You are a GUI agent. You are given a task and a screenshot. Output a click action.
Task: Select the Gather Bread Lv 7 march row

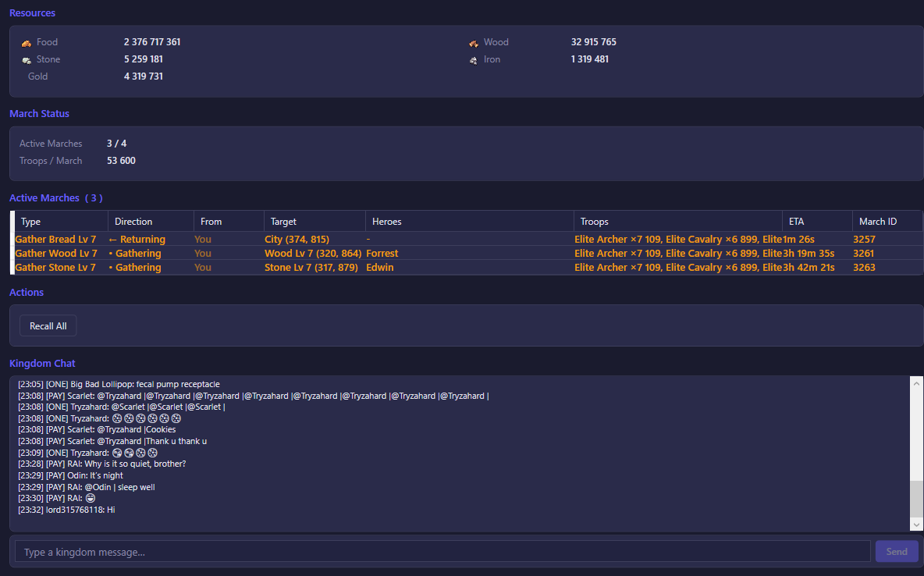click(468, 240)
